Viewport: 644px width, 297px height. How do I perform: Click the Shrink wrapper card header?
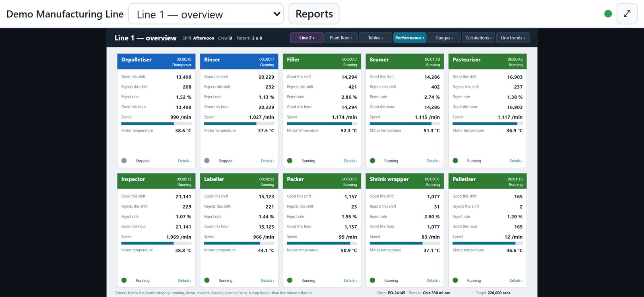tap(405, 181)
